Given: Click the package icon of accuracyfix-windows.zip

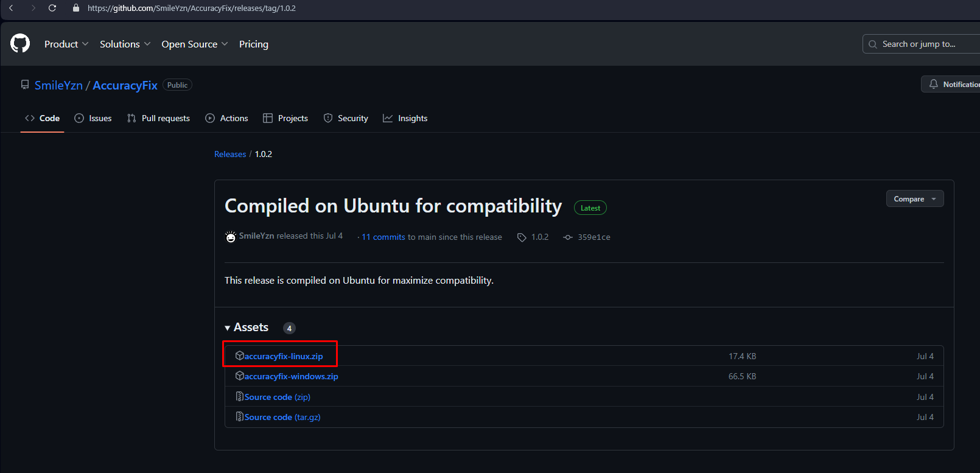Looking at the screenshot, I should click(x=240, y=376).
